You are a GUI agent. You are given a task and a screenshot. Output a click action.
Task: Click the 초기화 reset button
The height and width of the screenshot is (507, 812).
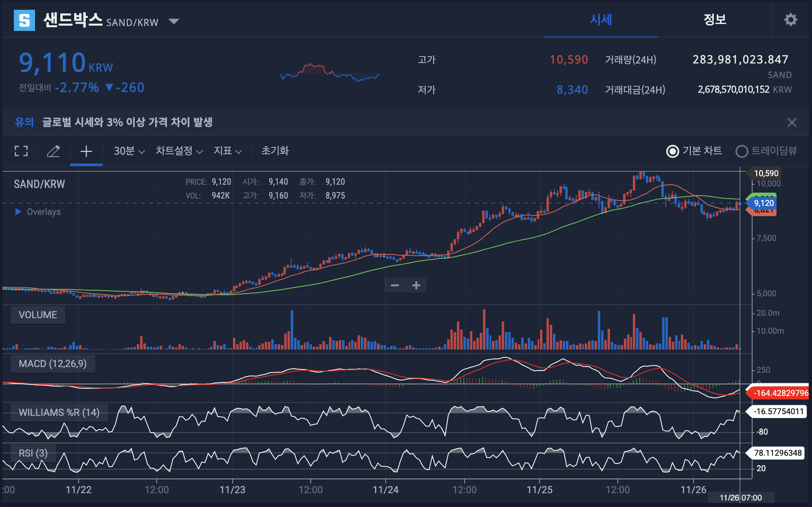click(x=275, y=151)
